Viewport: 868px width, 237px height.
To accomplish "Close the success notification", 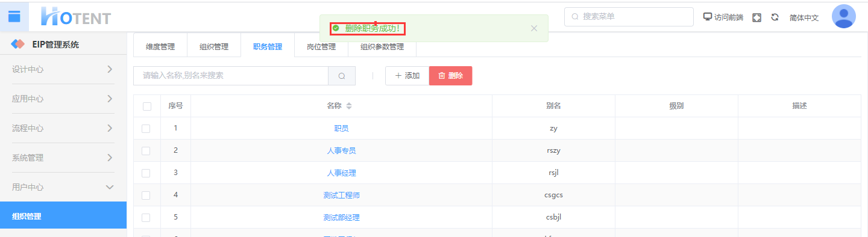I will [533, 28].
